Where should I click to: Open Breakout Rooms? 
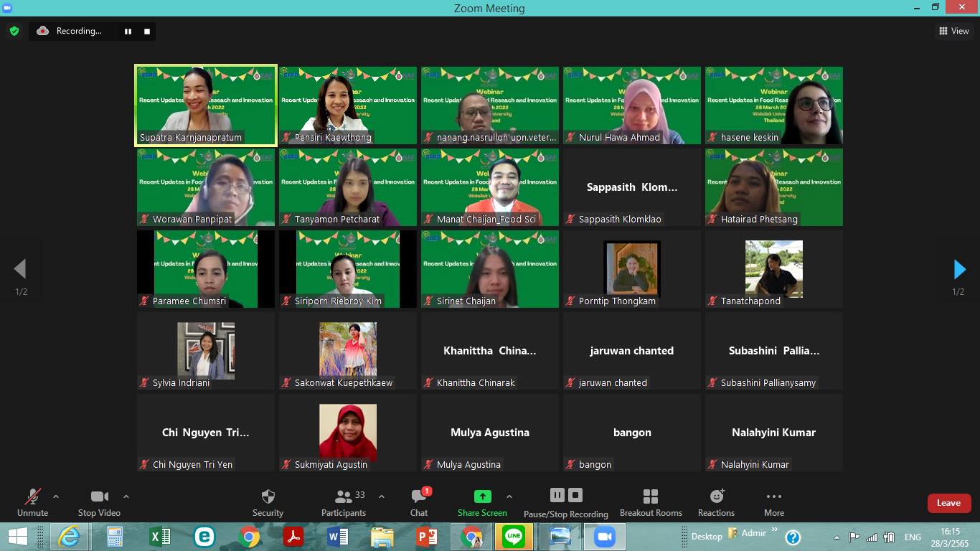651,502
